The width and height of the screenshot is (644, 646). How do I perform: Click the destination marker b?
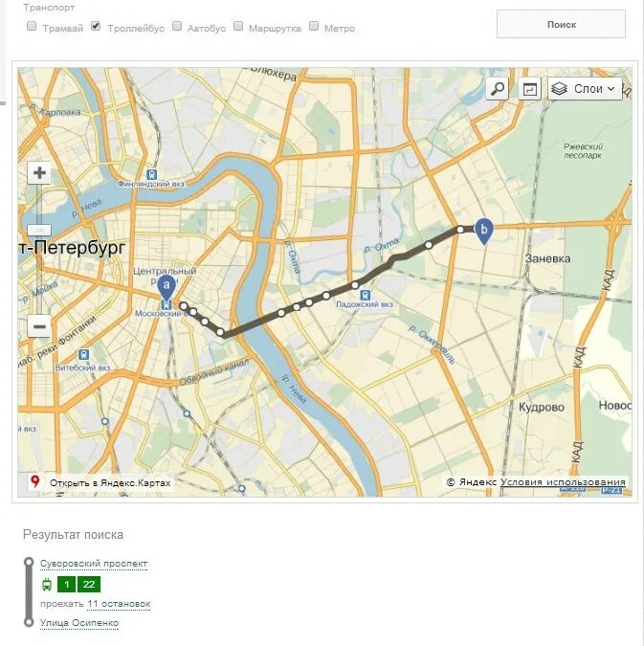pyautogui.click(x=484, y=232)
